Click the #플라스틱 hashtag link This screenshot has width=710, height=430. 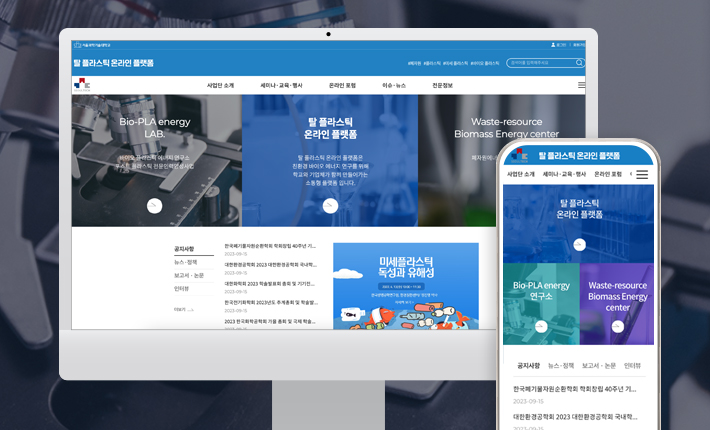coord(432,63)
